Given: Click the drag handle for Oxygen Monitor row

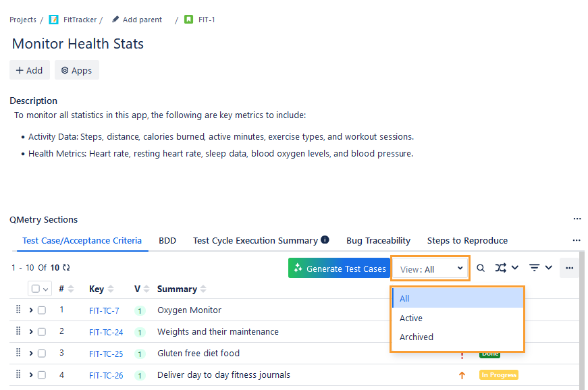Looking at the screenshot, I should (x=16, y=310).
